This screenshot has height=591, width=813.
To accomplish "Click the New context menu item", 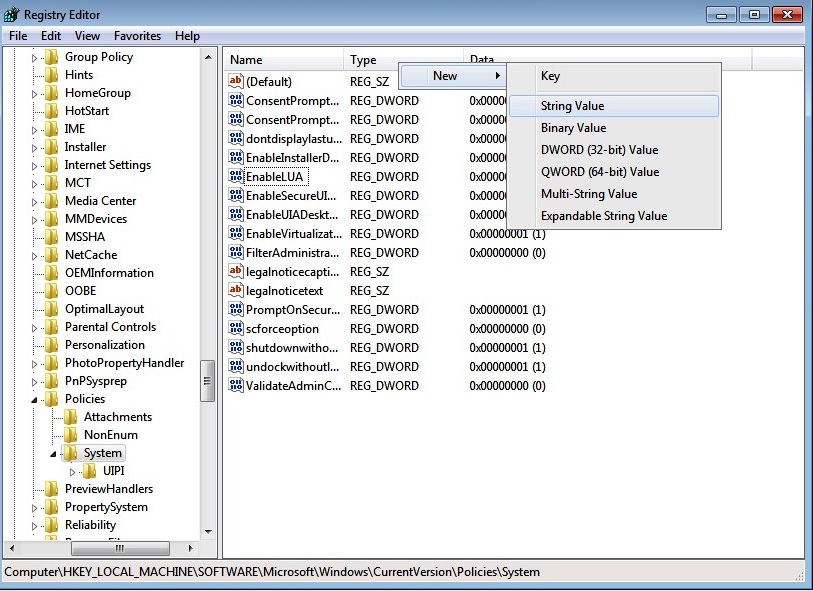I will point(453,76).
